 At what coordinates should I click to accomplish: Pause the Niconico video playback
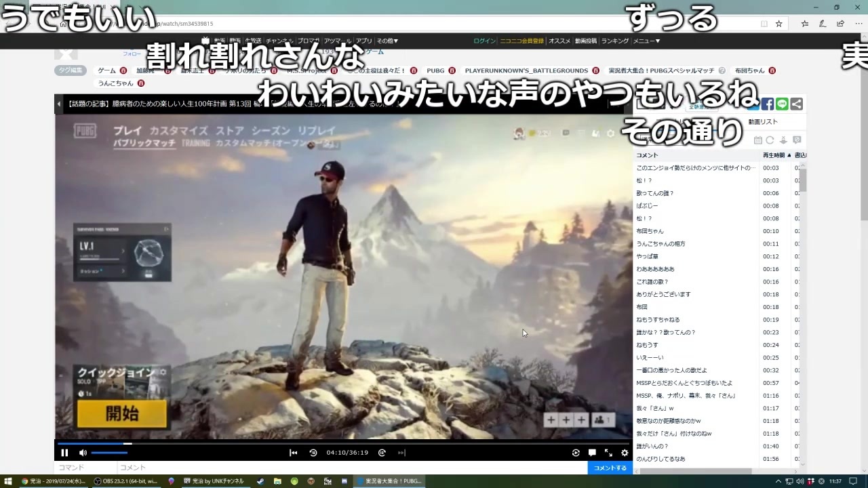coord(64,453)
